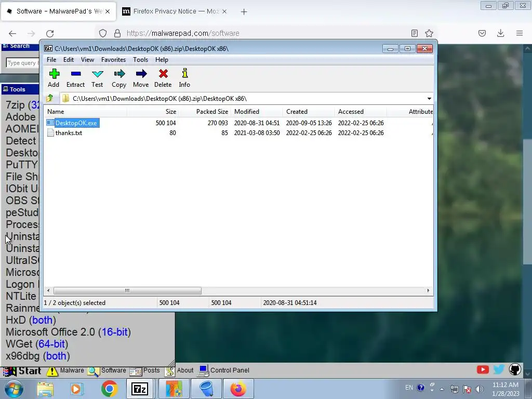Open the HxD both link

pos(43,320)
